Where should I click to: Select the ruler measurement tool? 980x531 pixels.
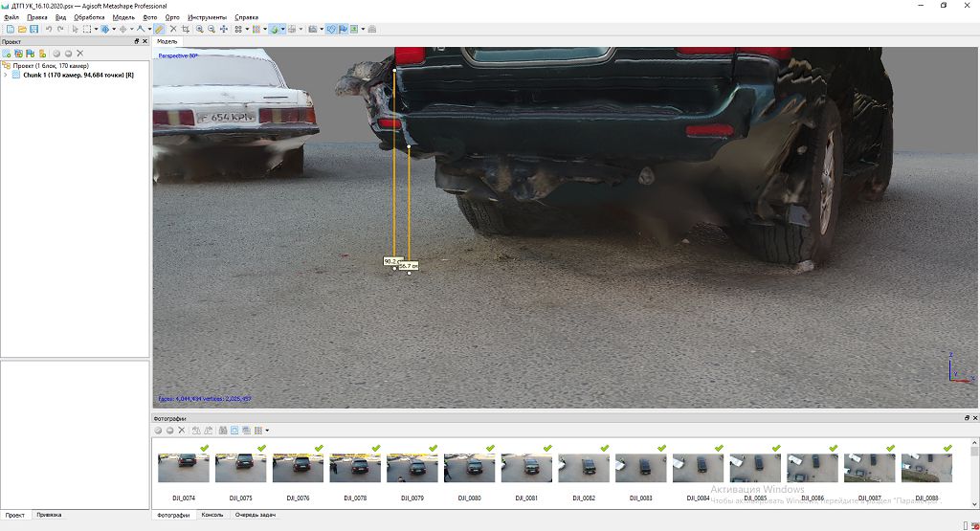pos(159,29)
